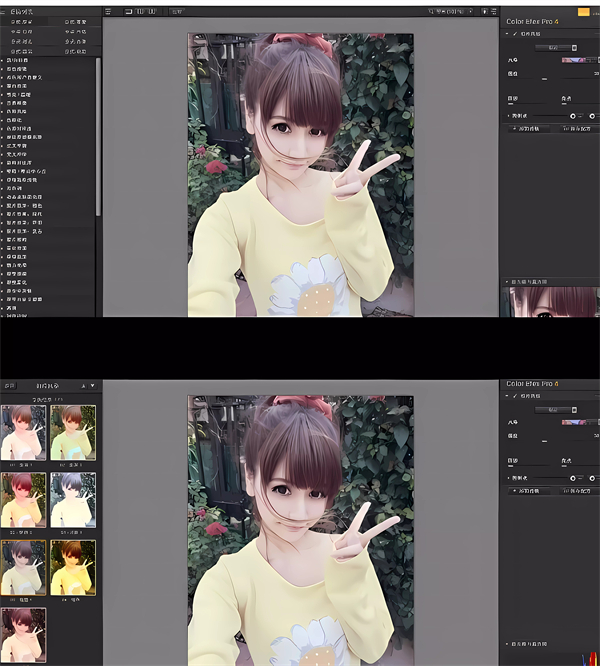Screen dimensions: 600x666
Task: Click the yellow button above the Color Efex Pro title
Action: click(x=583, y=12)
